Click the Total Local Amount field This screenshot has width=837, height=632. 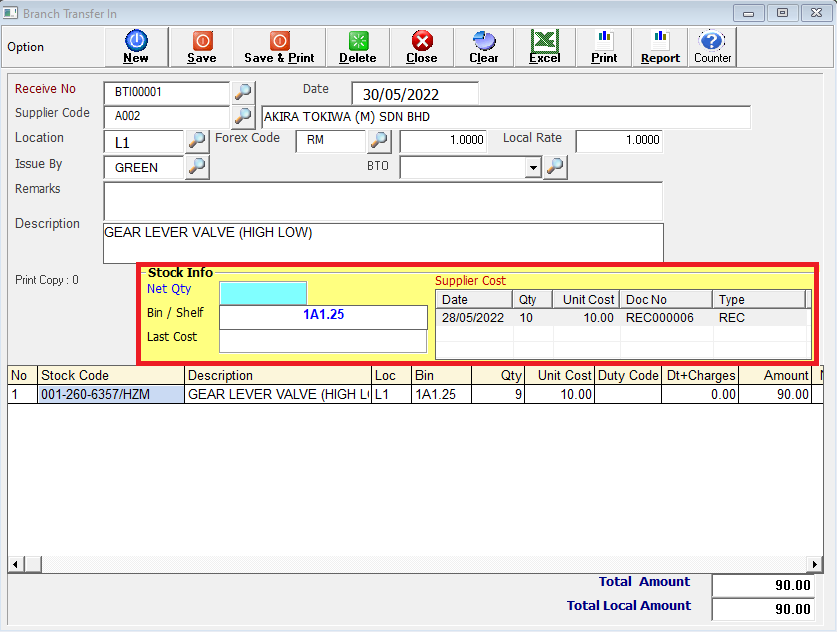pyautogui.click(x=763, y=610)
